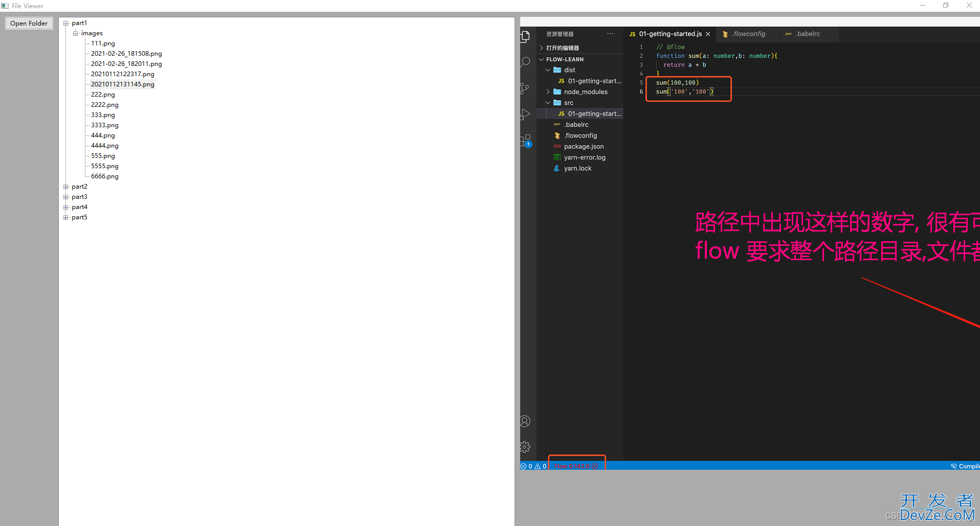Click 01-getting-started.js editor tab in preview
This screenshot has width=980, height=526.
670,34
